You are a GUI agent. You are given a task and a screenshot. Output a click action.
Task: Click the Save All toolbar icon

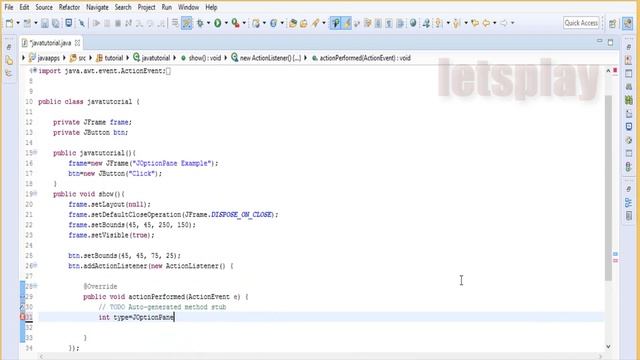[56, 23]
